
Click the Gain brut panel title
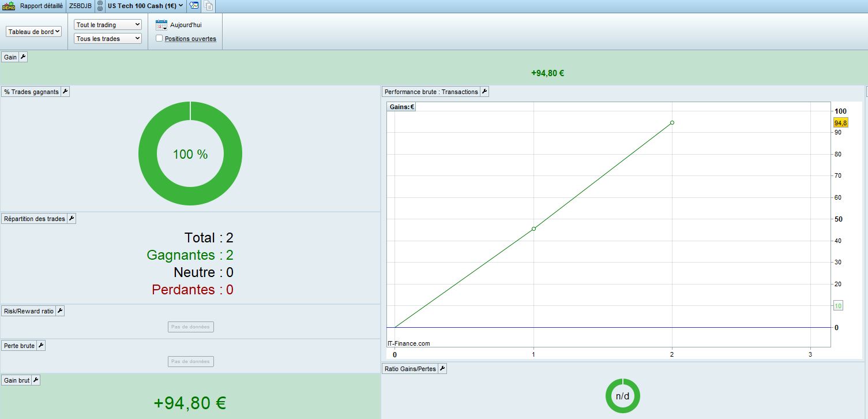click(x=17, y=380)
